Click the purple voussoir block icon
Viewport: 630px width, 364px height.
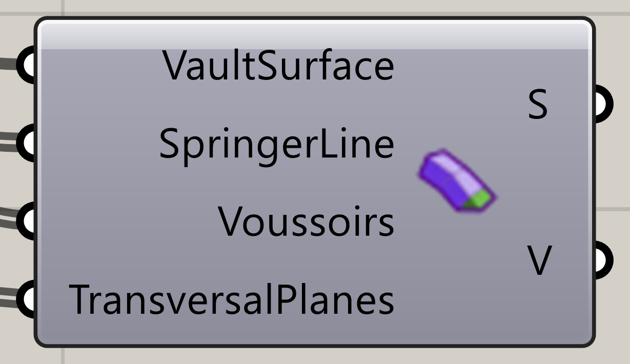point(456,180)
